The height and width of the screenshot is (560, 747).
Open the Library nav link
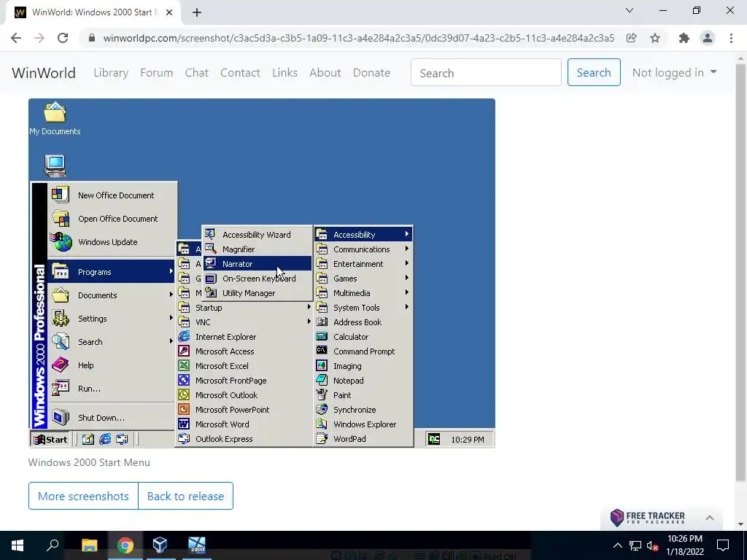[111, 72]
